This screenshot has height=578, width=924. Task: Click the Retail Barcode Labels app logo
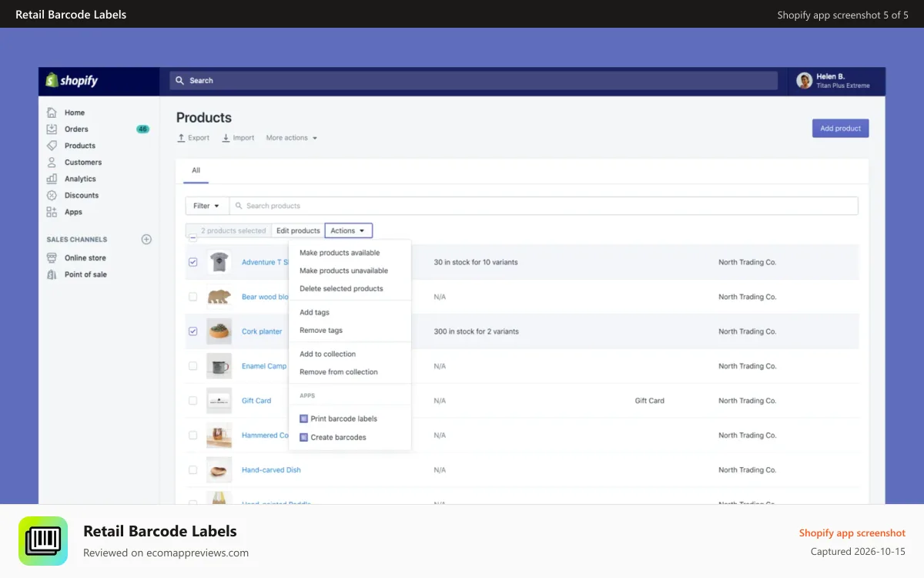[x=43, y=541]
